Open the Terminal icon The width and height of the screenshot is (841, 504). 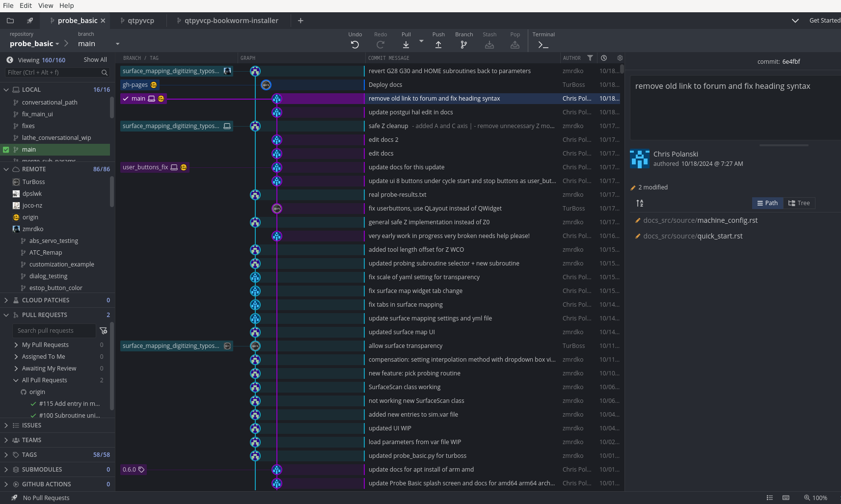[x=543, y=45]
